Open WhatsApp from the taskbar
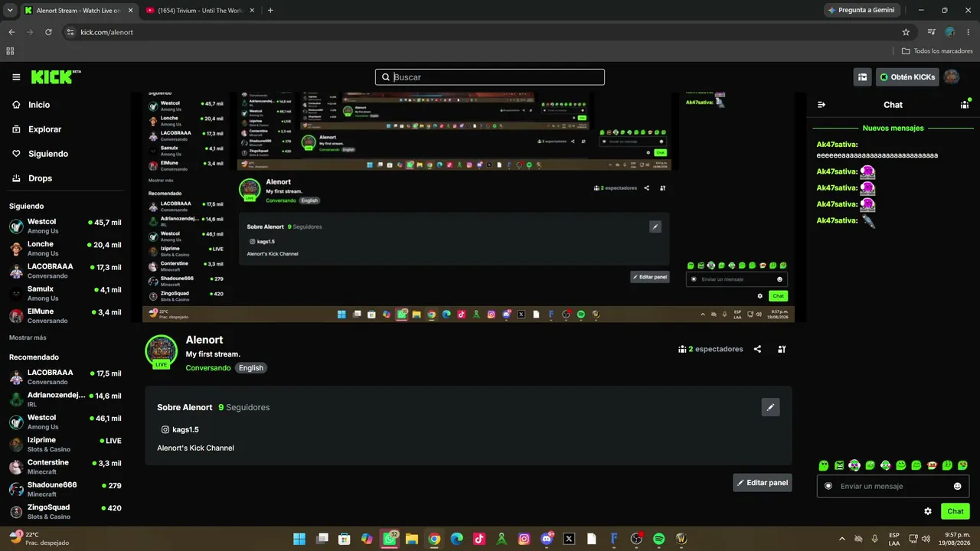This screenshot has width=980, height=551. coord(390,539)
